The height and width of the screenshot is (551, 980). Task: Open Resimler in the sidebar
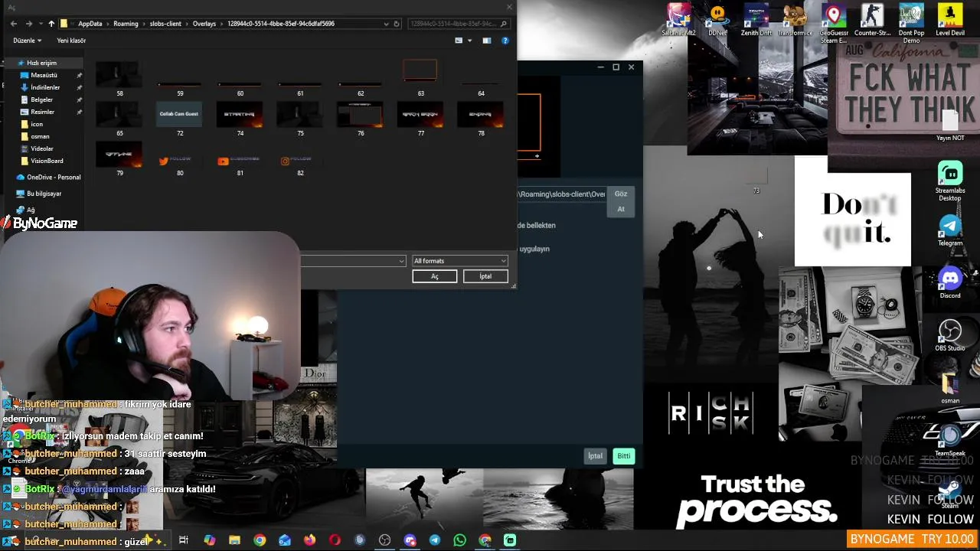(42, 112)
